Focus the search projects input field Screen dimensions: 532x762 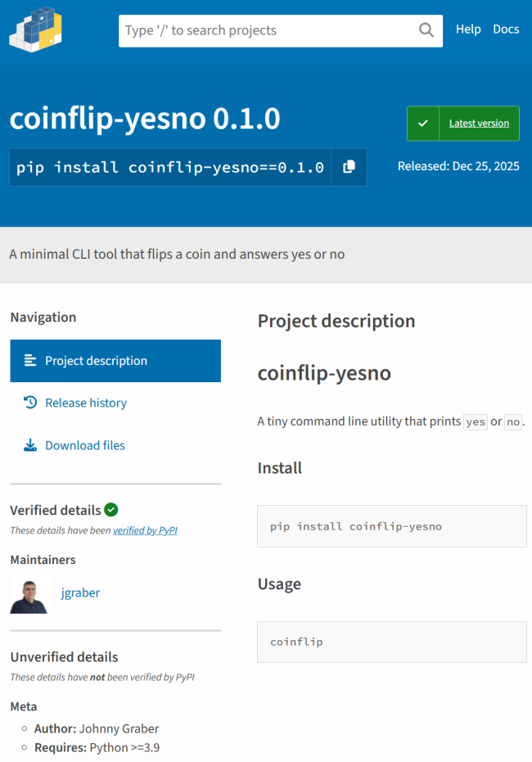[267, 30]
